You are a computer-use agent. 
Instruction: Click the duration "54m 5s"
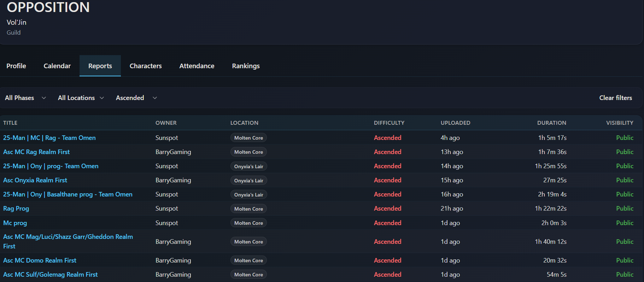[557, 275]
